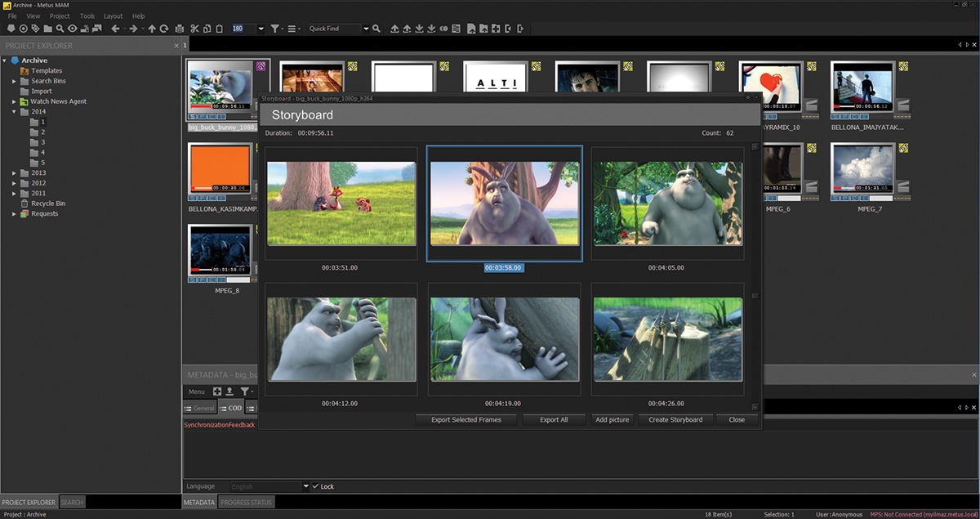Select the storyboard frame at 00:03:51.00
Screen dimensions: 980x519
[342, 204]
